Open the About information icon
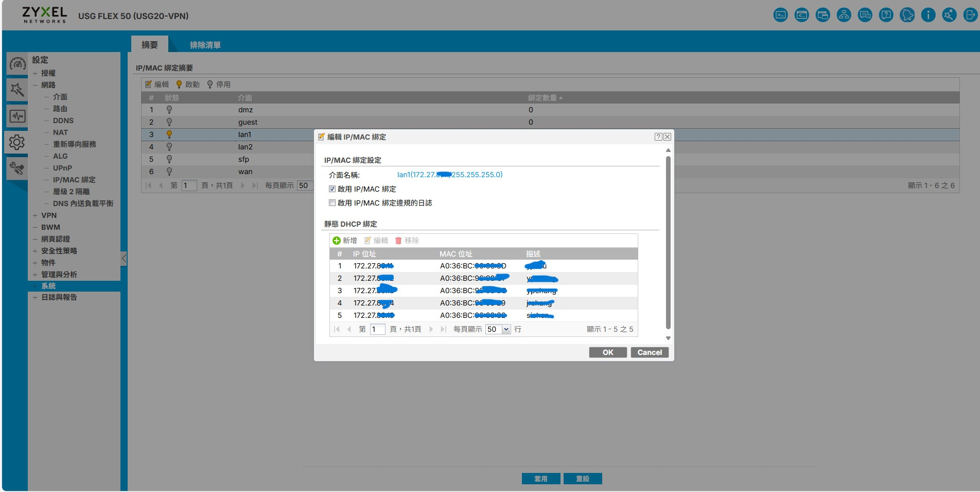 [928, 15]
